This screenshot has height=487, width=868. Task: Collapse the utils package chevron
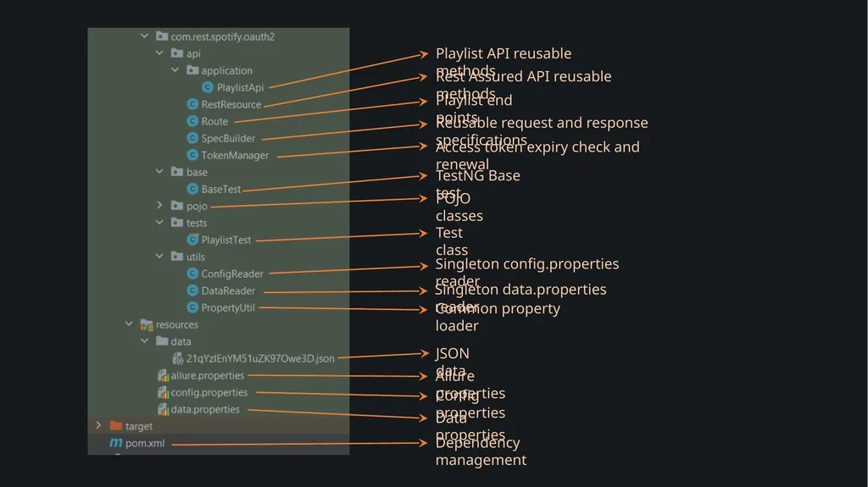159,257
